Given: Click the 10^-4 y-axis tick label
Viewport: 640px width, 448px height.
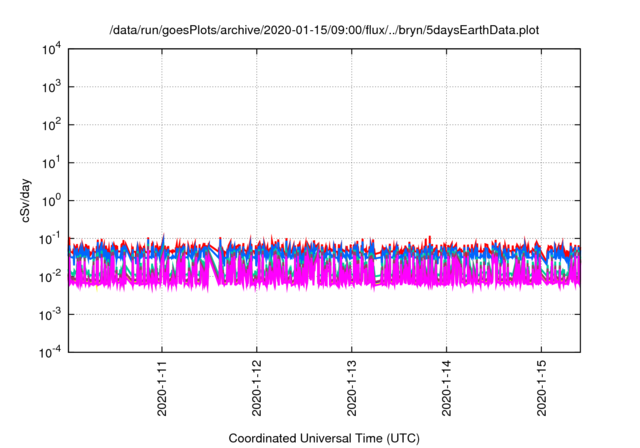Looking at the screenshot, I should [x=50, y=352].
